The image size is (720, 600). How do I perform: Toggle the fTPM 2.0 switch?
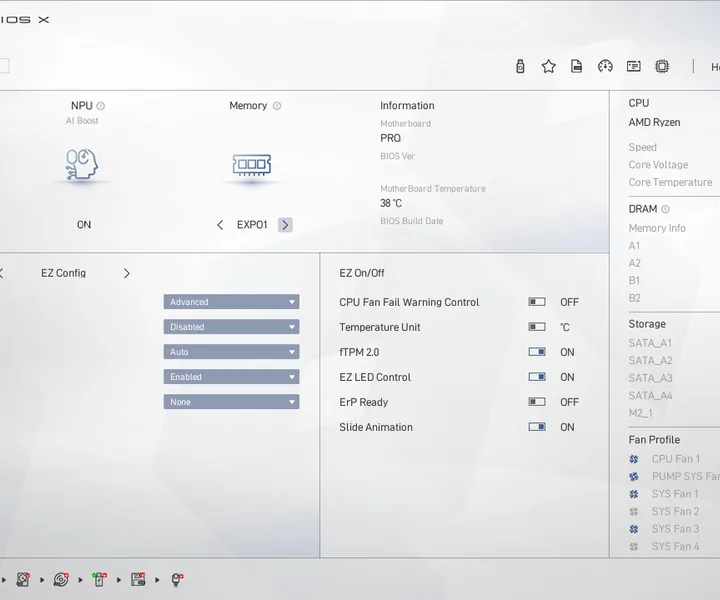[537, 352]
